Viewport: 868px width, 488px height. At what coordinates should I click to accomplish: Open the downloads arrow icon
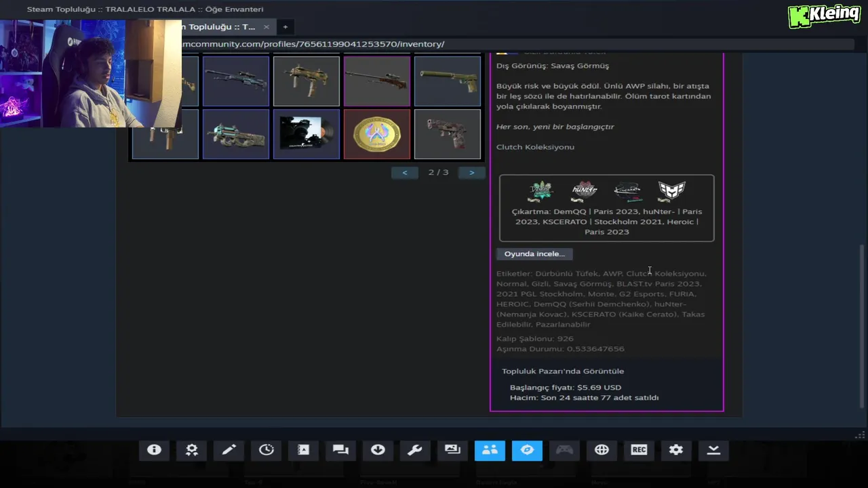[378, 450]
